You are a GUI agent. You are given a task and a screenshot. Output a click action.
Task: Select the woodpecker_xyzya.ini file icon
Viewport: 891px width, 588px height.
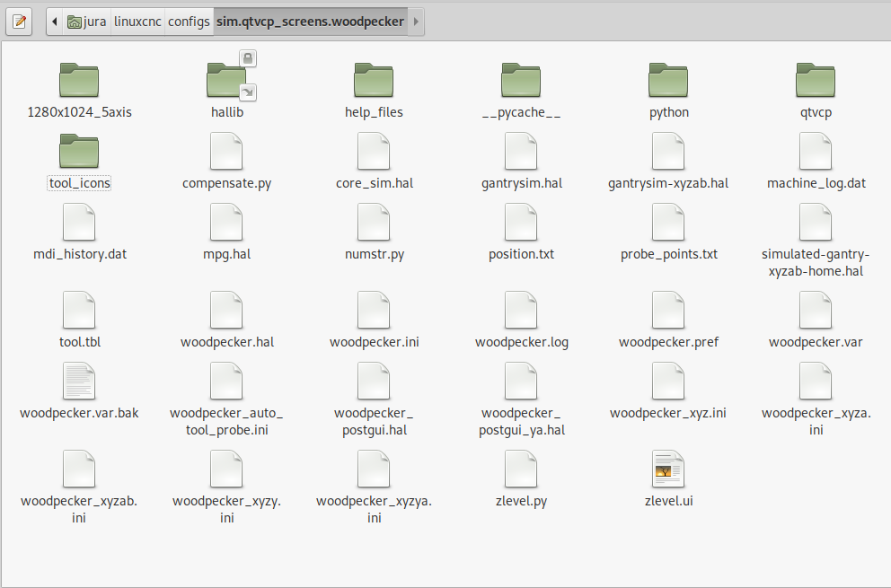coord(374,470)
